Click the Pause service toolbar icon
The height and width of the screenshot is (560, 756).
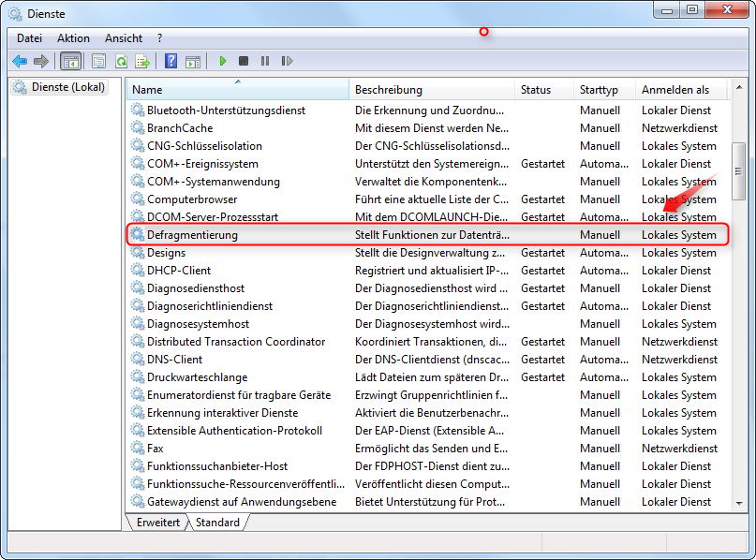click(265, 61)
